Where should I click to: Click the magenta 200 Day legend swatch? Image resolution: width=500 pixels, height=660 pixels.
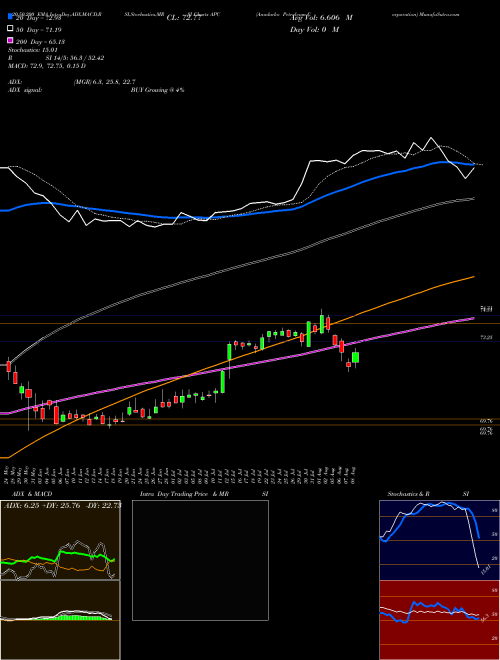click(x=11, y=41)
